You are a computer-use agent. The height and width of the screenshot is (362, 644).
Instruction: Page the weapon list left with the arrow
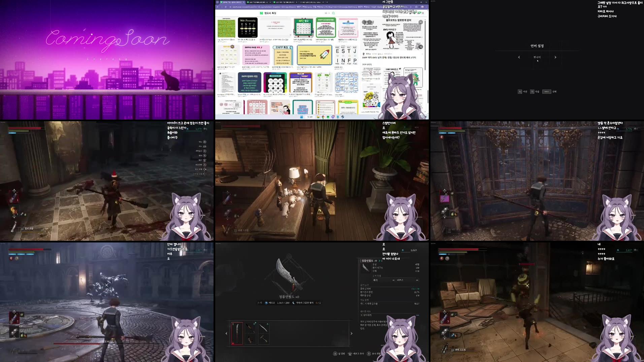pos(226,333)
